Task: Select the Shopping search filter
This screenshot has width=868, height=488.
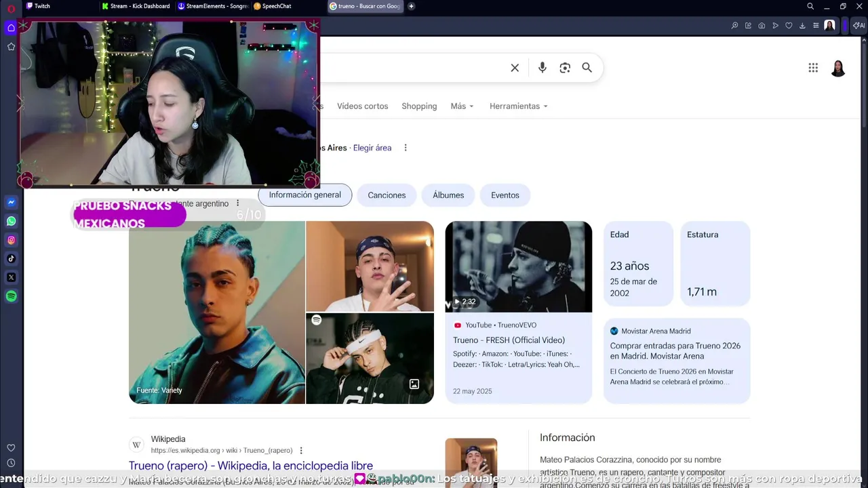Action: (419, 106)
